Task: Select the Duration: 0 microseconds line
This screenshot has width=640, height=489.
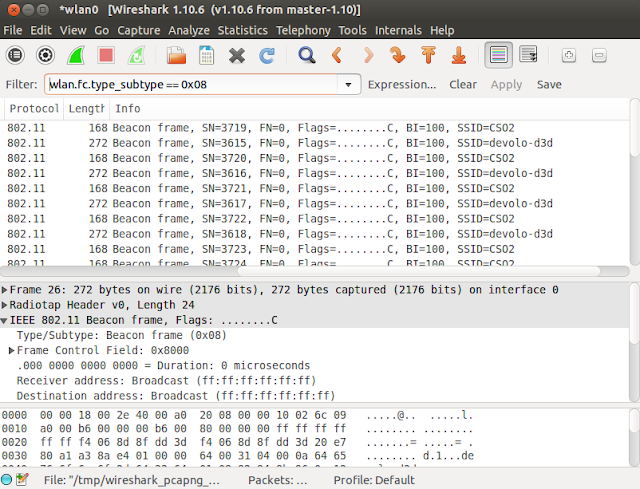Action: (314, 365)
